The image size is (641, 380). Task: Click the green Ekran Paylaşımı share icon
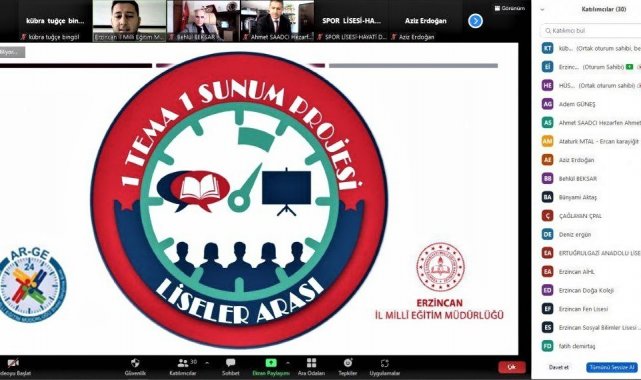coord(271,363)
